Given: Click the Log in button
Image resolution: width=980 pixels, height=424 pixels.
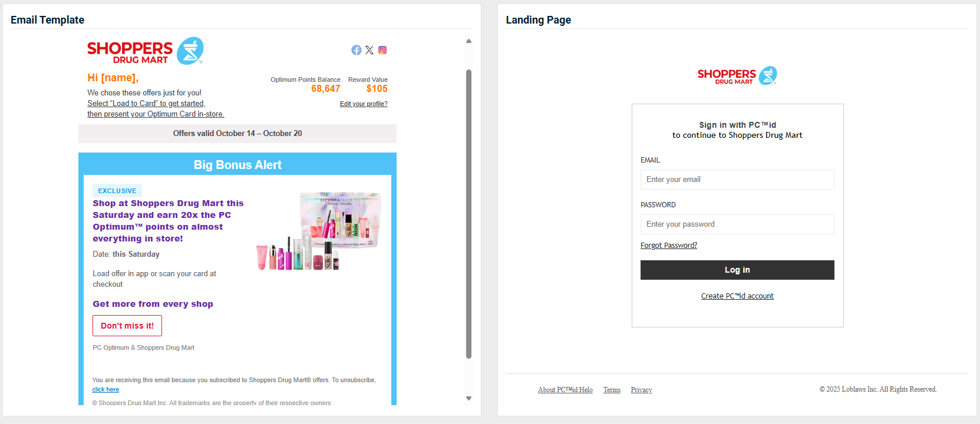Looking at the screenshot, I should (x=737, y=270).
